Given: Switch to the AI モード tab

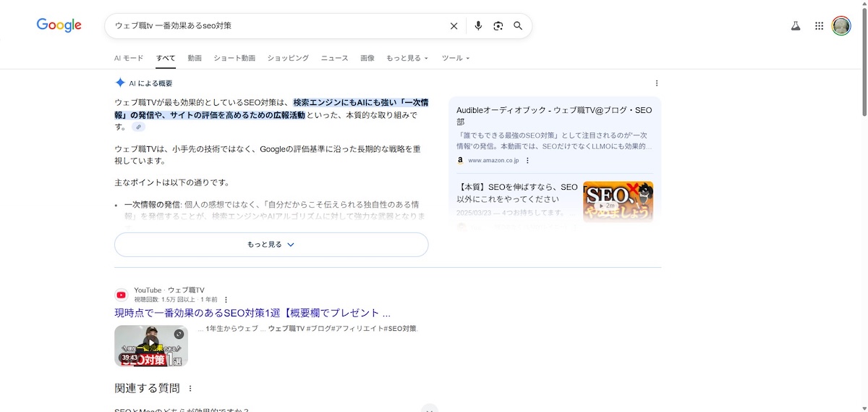Looking at the screenshot, I should click(129, 58).
